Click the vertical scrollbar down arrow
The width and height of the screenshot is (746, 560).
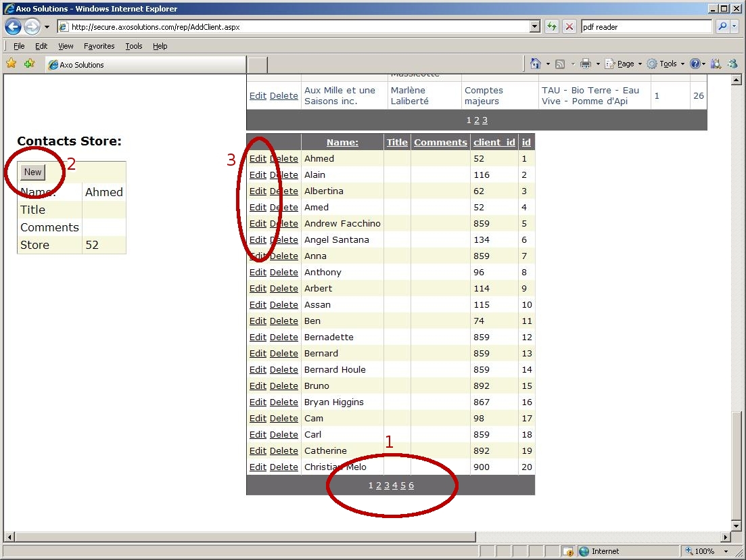coord(737,526)
